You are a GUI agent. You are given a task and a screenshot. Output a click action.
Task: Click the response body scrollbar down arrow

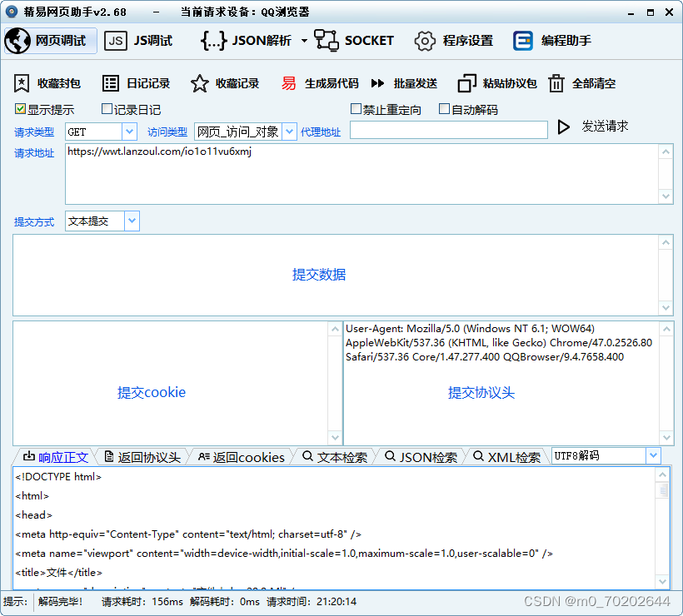tap(662, 582)
